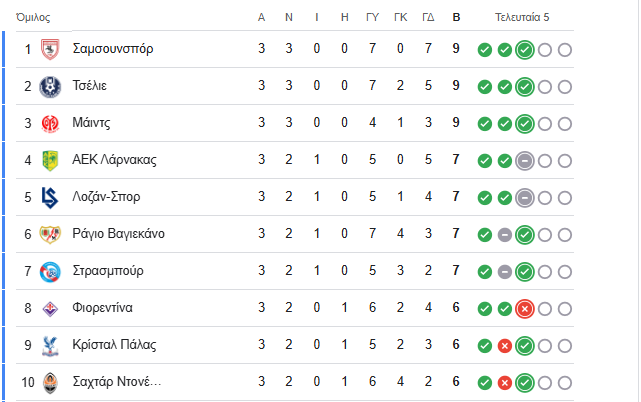
Task: Click Κρίσταλ Πάλας red loss marker
Action: [505, 346]
